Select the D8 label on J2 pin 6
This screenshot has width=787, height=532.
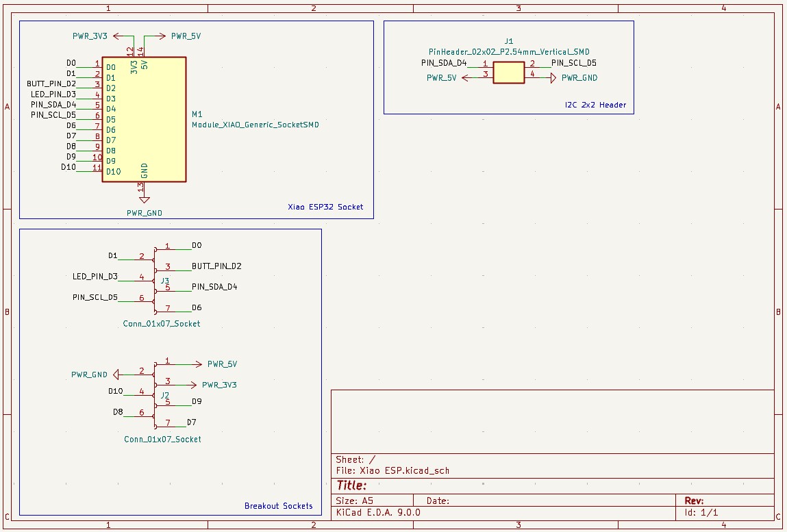click(x=117, y=412)
